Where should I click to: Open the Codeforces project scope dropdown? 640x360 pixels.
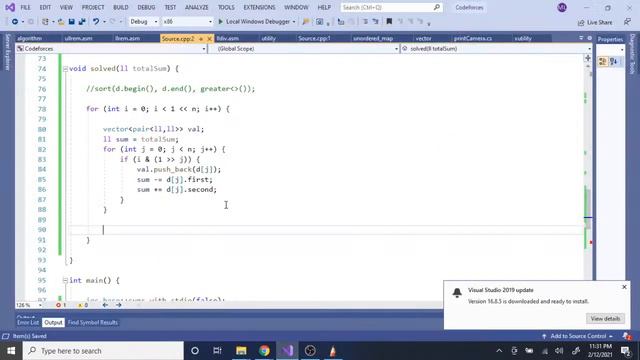click(x=111, y=49)
